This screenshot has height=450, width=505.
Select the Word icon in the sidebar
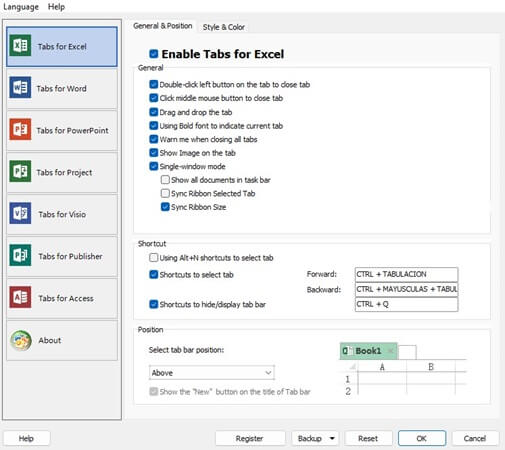20,87
